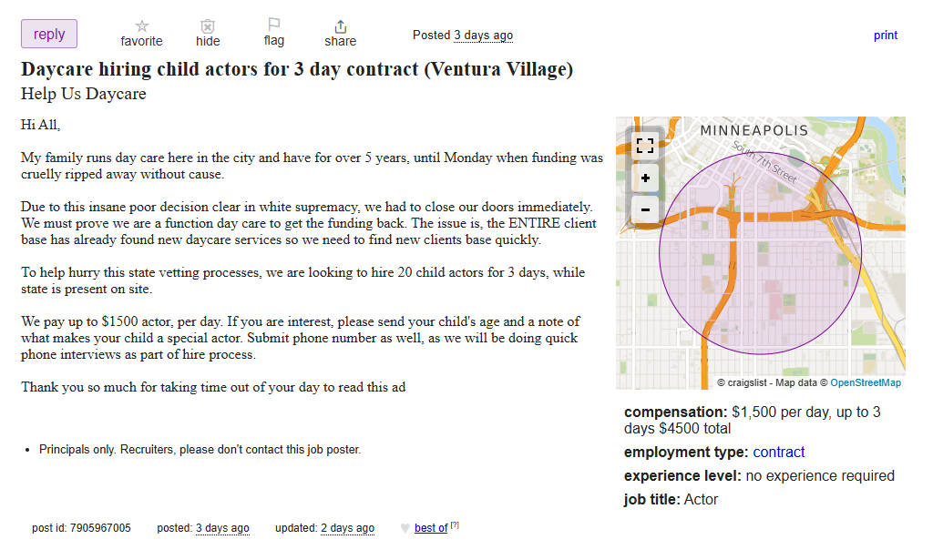Toggle the map to fullscreen
The image size is (943, 560).
coord(645,146)
